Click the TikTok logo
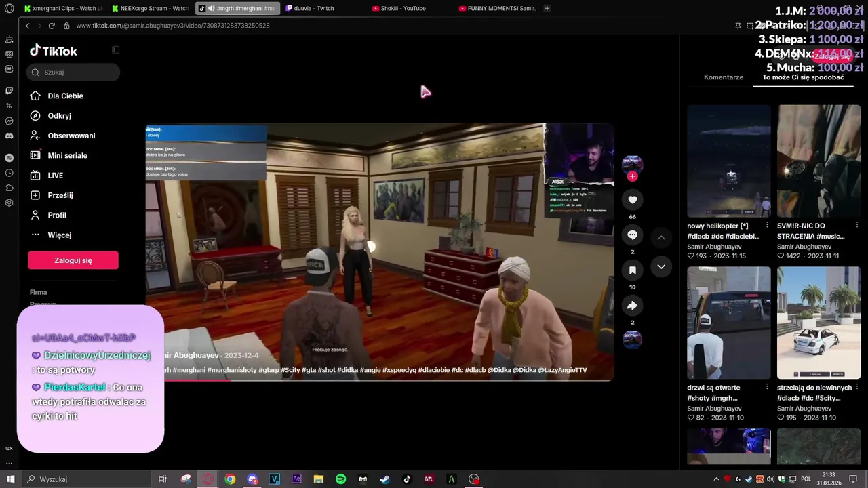The image size is (868, 488). click(x=54, y=51)
